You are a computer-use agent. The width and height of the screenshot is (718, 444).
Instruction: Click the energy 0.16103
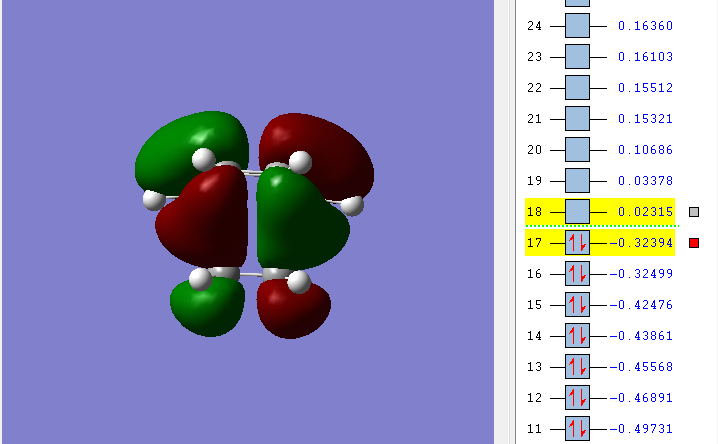[645, 56]
